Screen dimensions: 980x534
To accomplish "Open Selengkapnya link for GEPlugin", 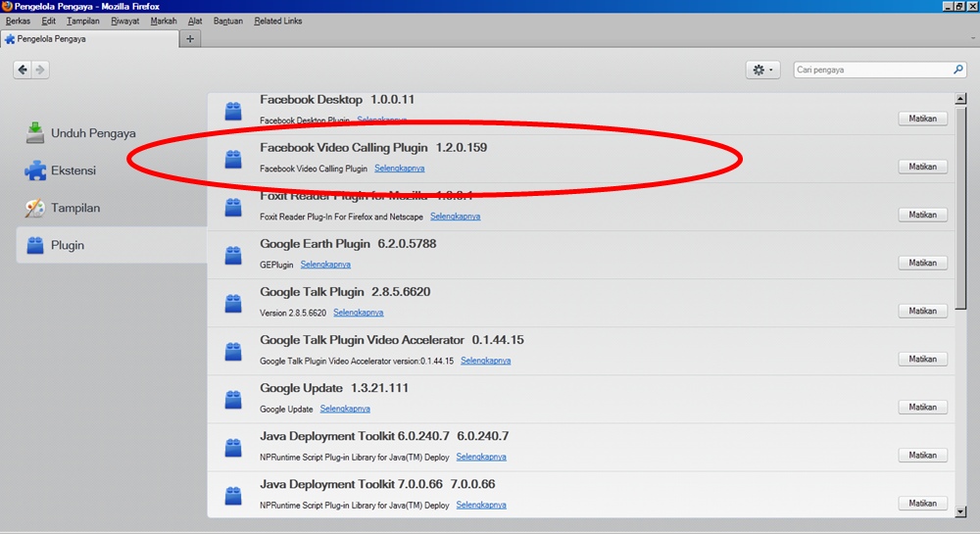I will [x=325, y=265].
